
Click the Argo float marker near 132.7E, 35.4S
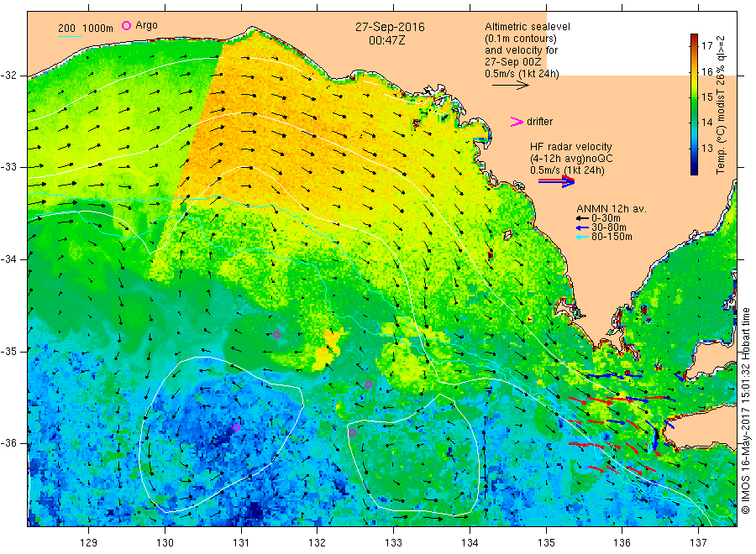[x=369, y=385]
